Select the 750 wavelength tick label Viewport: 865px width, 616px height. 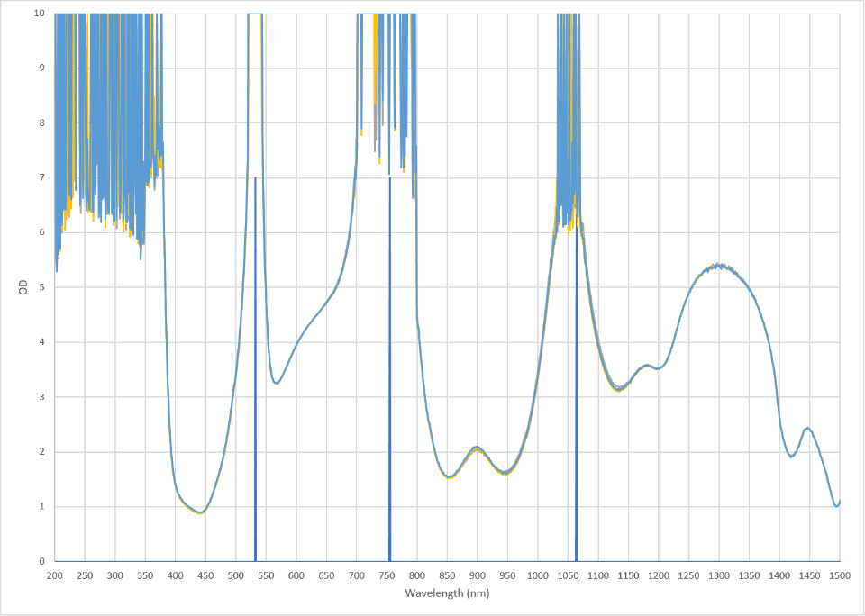tap(387, 575)
